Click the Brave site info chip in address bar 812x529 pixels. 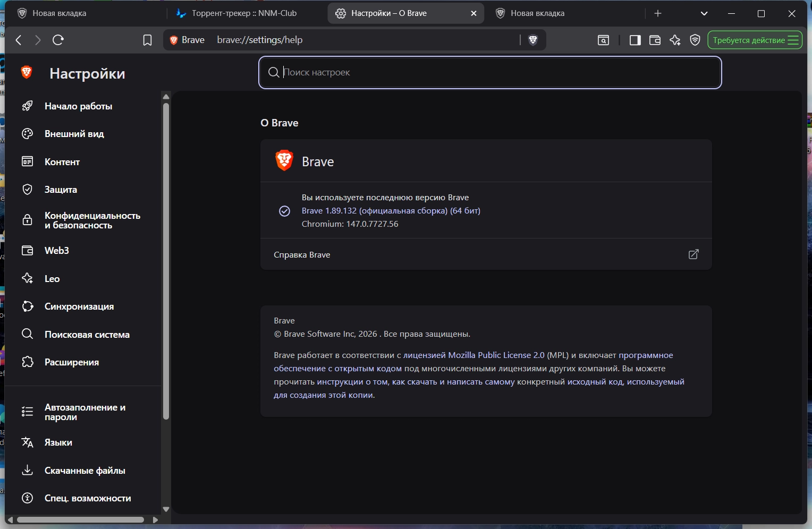tap(187, 40)
